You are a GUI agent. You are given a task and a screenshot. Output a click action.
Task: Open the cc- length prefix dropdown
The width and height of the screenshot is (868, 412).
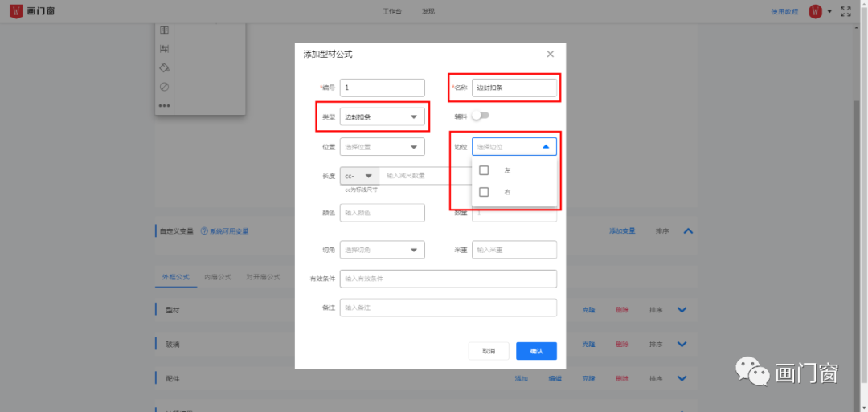(360, 176)
